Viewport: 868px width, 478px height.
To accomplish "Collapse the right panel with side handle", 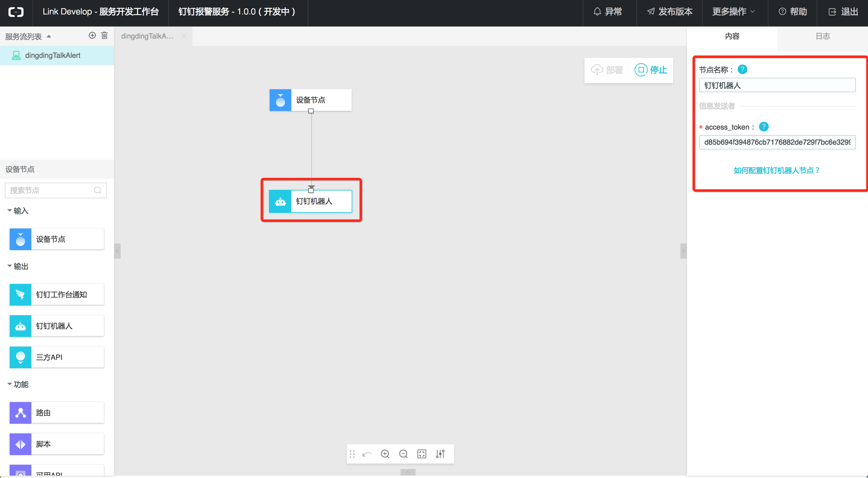I will tap(683, 251).
